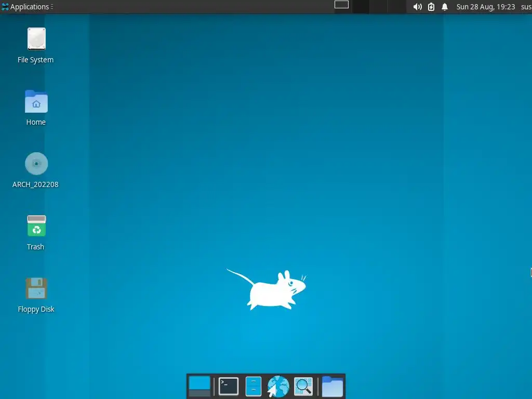Select the Trash desktop icon

coord(36,233)
